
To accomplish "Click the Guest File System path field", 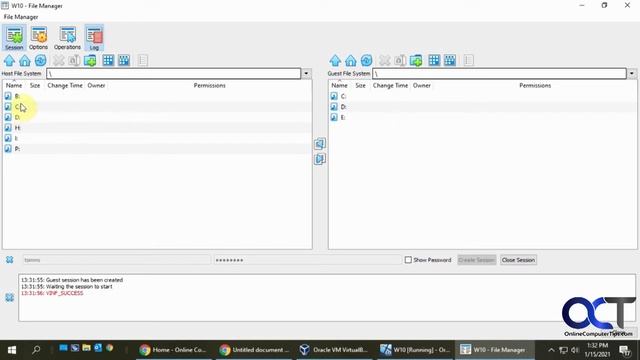I will [x=500, y=73].
